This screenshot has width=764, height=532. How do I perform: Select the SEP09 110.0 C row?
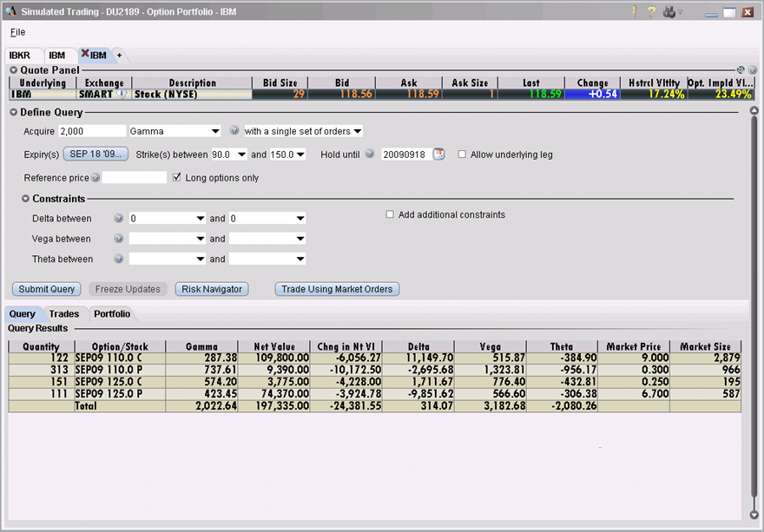pos(375,358)
